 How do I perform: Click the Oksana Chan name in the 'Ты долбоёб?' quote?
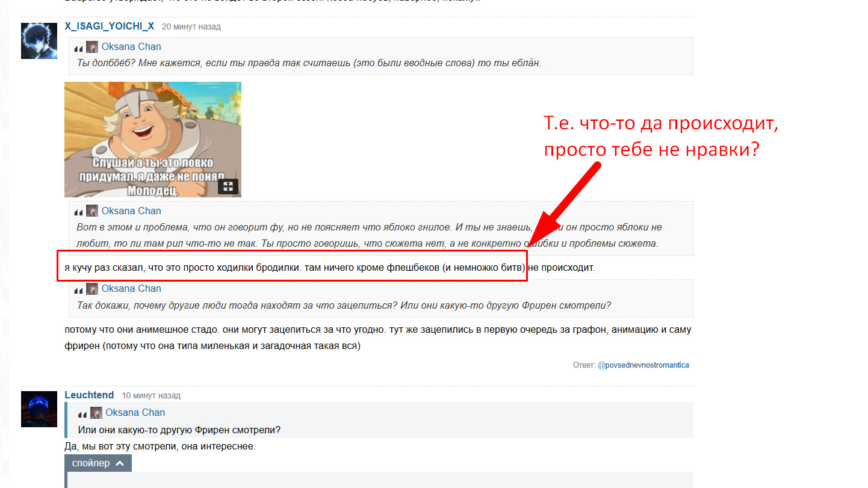131,47
